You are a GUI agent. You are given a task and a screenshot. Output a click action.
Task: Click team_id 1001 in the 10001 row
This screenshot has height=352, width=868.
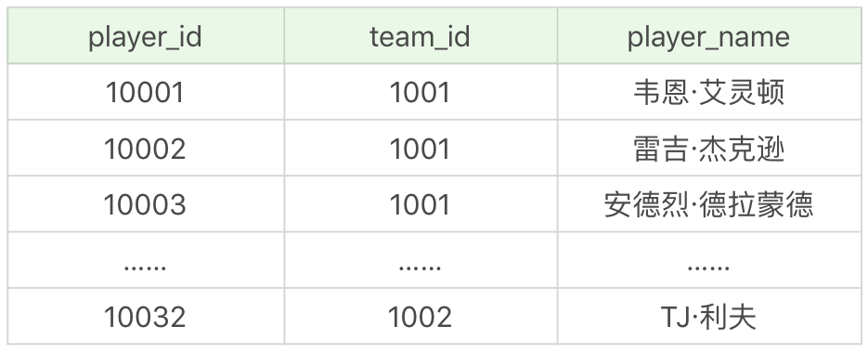pos(421,92)
